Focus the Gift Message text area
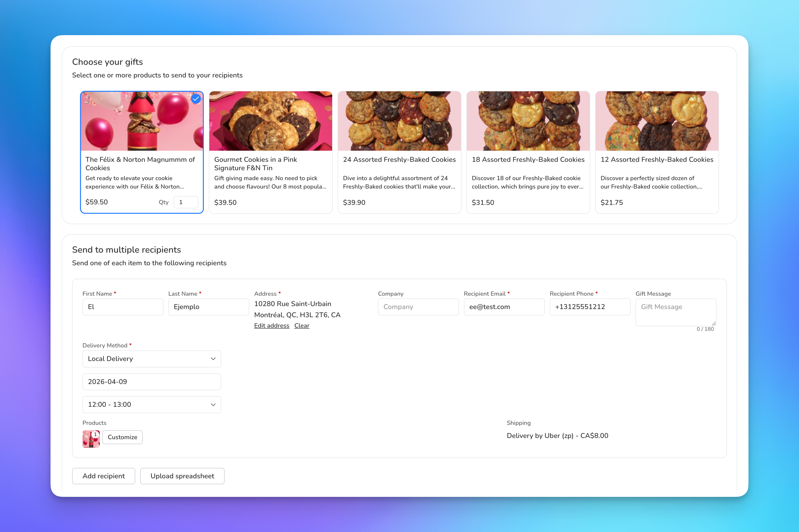This screenshot has width=799, height=532. point(675,312)
